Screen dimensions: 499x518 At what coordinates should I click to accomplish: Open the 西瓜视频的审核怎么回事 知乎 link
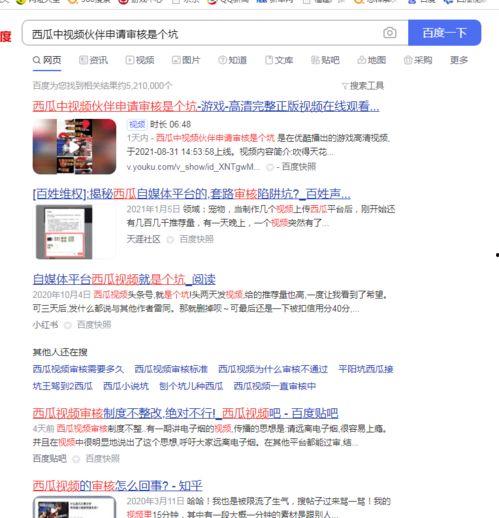pos(117,486)
